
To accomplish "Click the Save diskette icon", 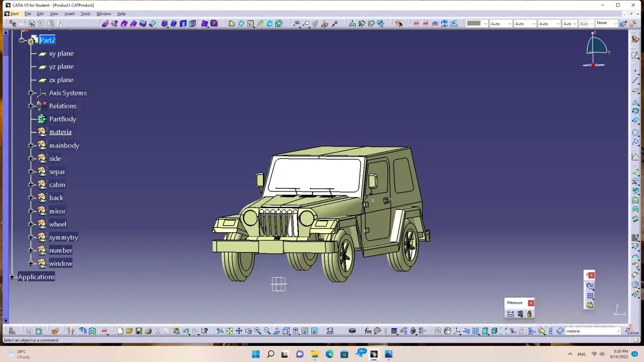I will [138, 331].
